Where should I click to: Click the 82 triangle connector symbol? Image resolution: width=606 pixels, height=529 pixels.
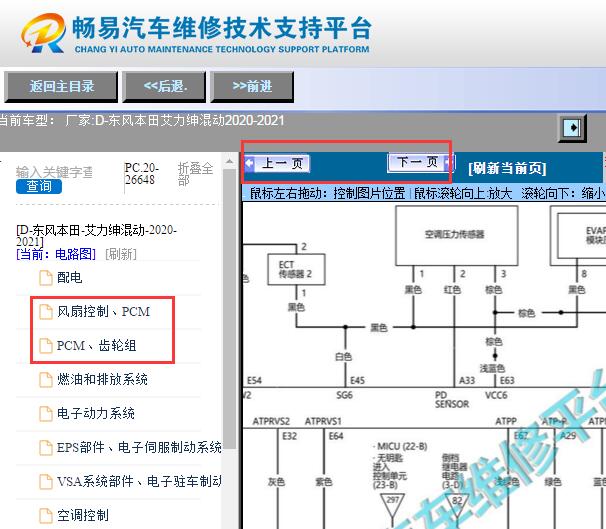457,505
